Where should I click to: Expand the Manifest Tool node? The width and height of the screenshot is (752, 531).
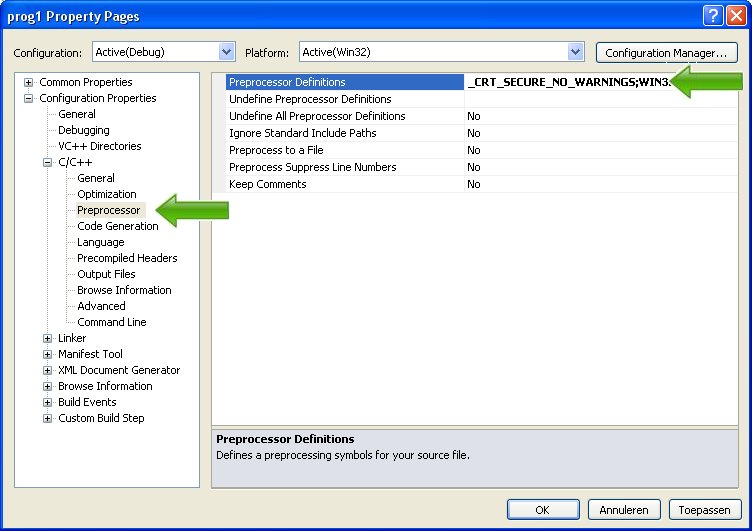click(x=47, y=354)
